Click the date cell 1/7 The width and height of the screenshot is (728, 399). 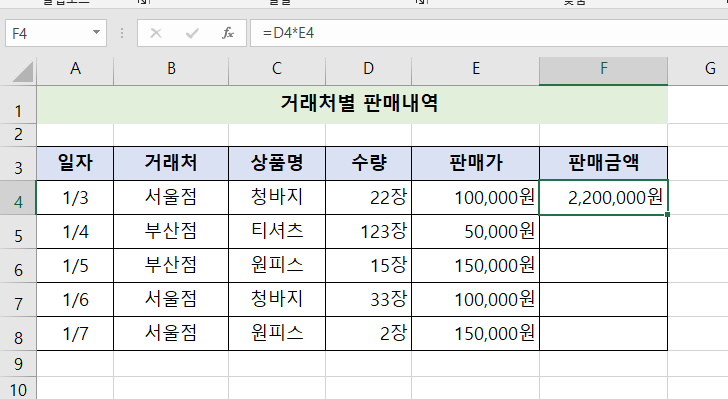pos(75,334)
